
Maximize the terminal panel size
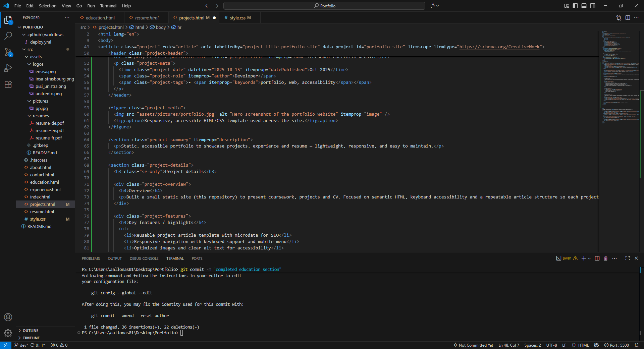pos(628,258)
